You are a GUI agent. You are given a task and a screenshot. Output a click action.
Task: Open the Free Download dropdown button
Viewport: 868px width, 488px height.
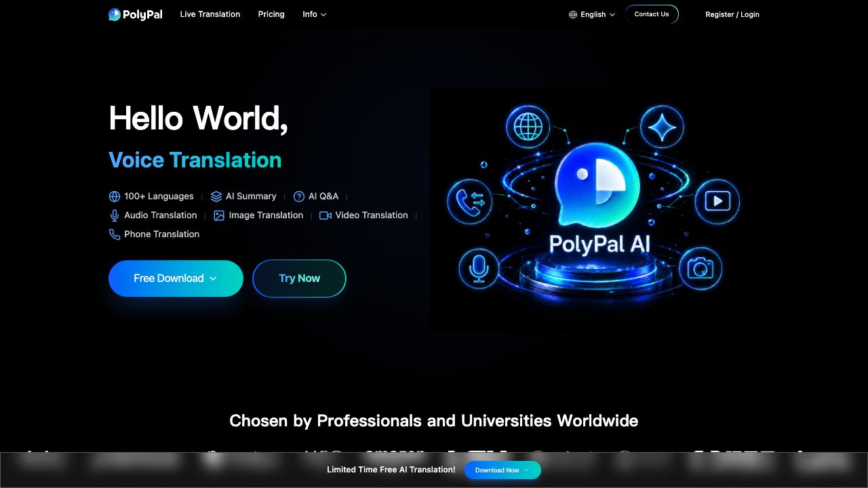(176, 279)
